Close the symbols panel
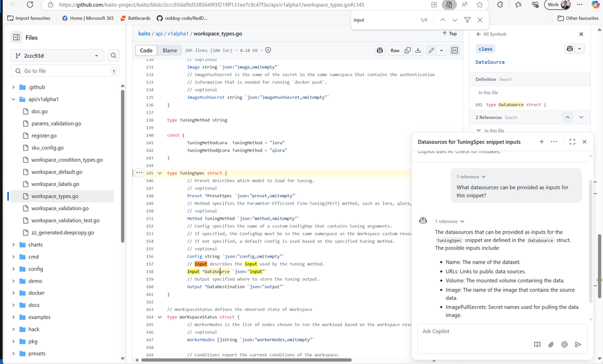The width and height of the screenshot is (603, 364). (581, 34)
